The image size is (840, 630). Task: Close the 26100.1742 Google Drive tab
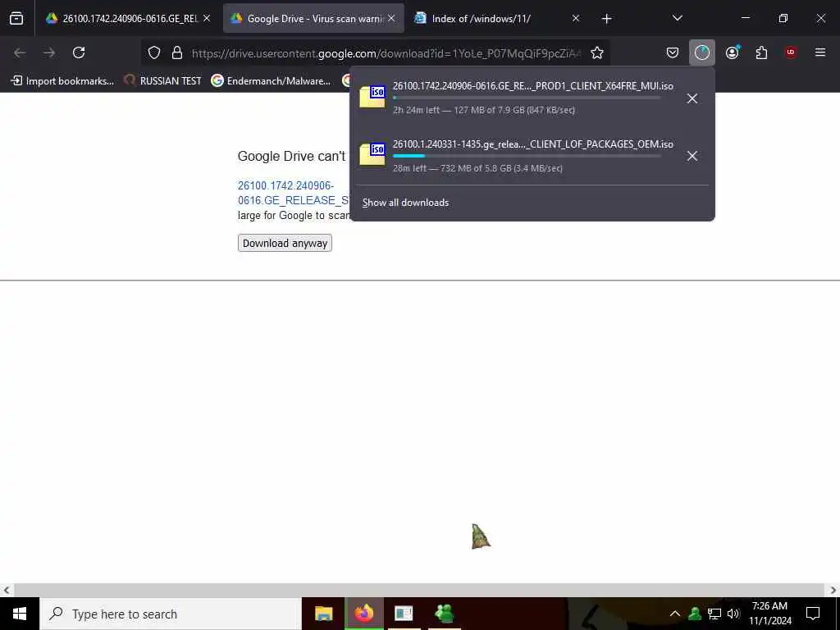207,18
